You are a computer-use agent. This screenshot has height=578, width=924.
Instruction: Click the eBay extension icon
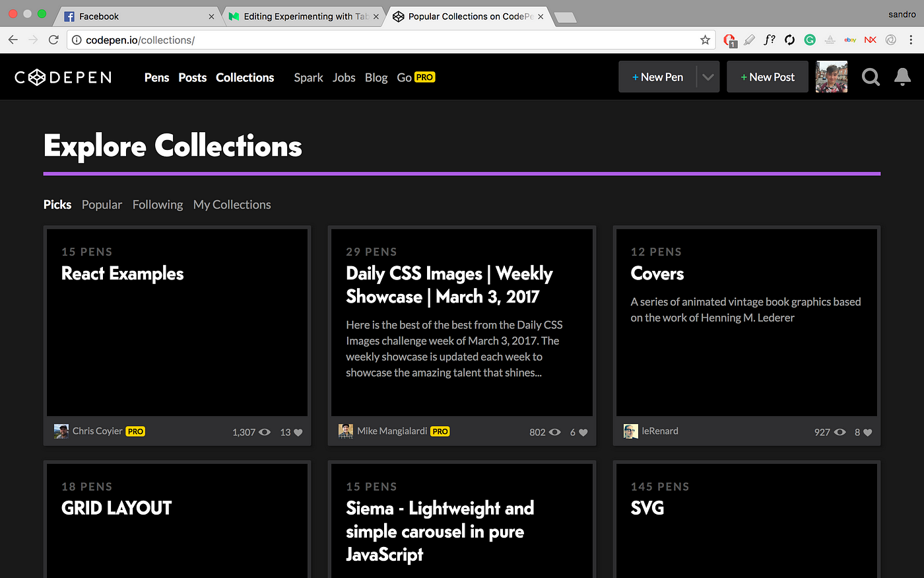850,40
